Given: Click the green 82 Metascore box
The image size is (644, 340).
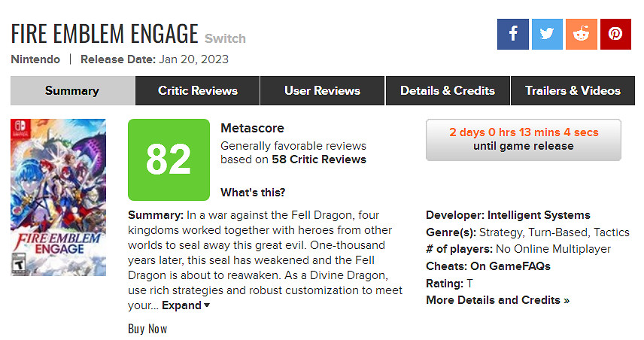Looking at the screenshot, I should pyautogui.click(x=169, y=159).
